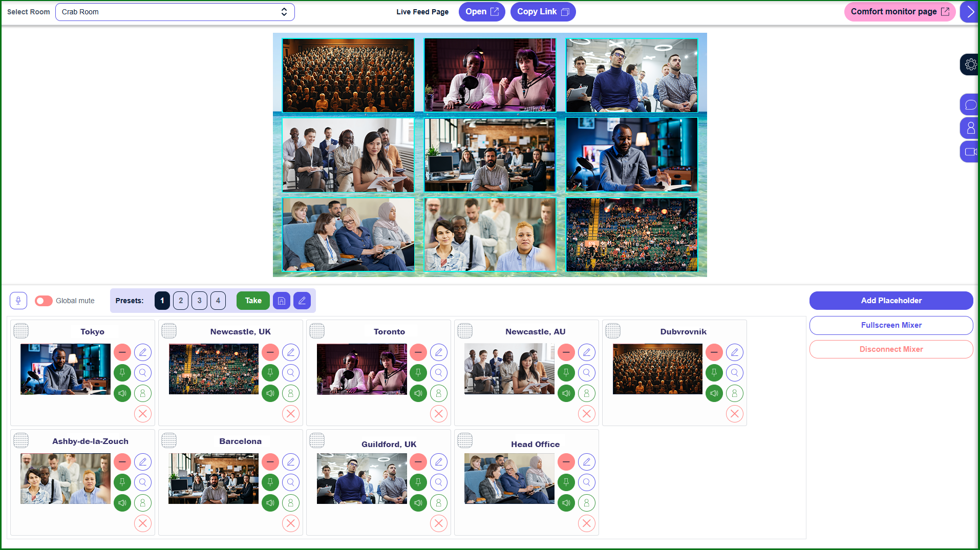Click the settings gear icon on right sidebar

point(970,65)
